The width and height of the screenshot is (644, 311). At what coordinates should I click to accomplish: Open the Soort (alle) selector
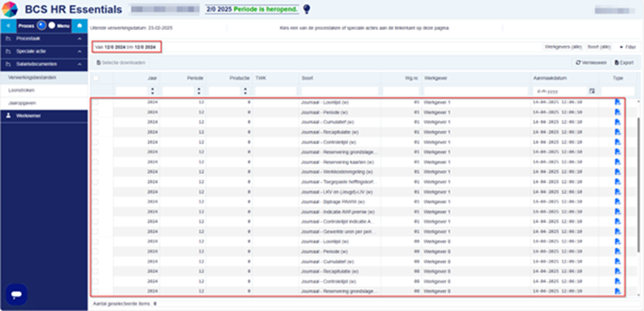coord(599,47)
